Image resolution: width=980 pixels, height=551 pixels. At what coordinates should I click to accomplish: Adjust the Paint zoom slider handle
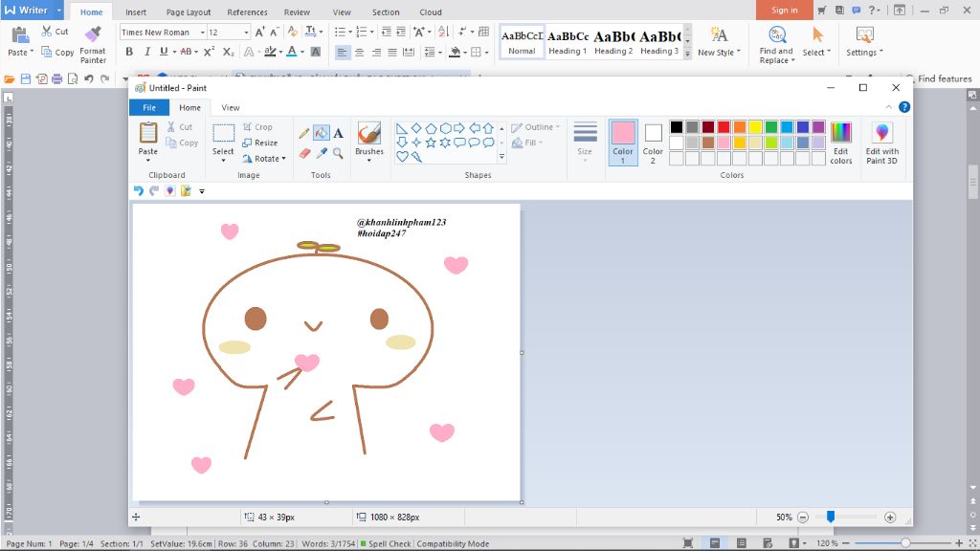831,517
